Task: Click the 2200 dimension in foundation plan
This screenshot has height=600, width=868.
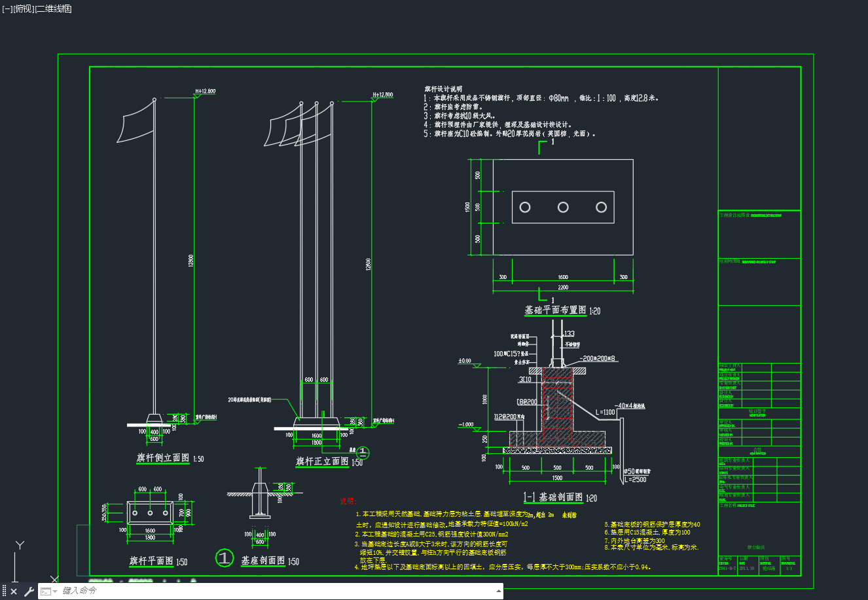Action: point(563,288)
